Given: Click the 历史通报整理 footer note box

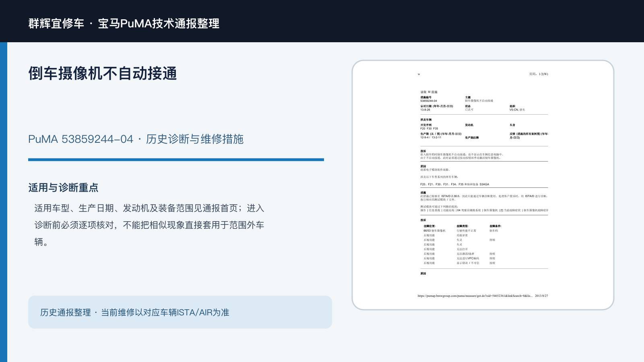Looking at the screenshot, I should point(180,312).
